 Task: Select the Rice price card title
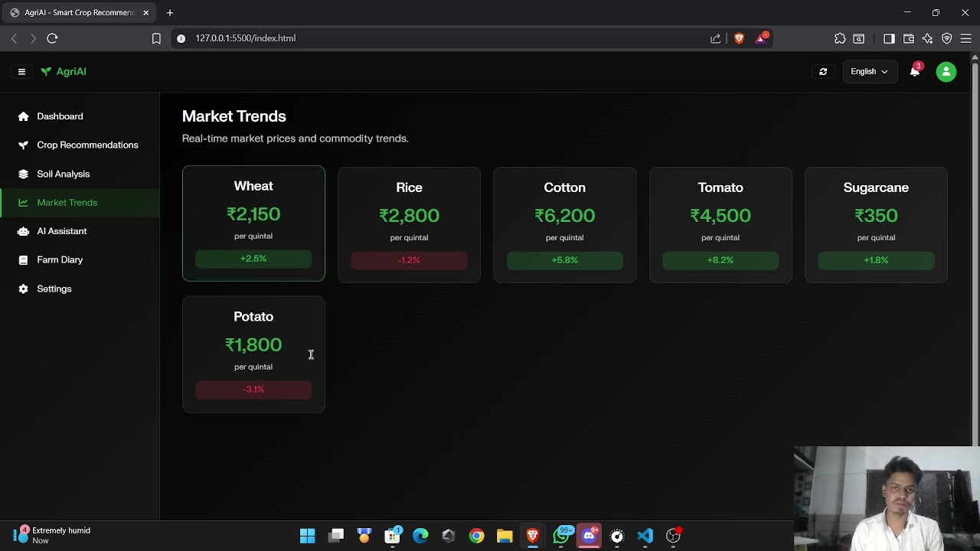click(x=409, y=187)
